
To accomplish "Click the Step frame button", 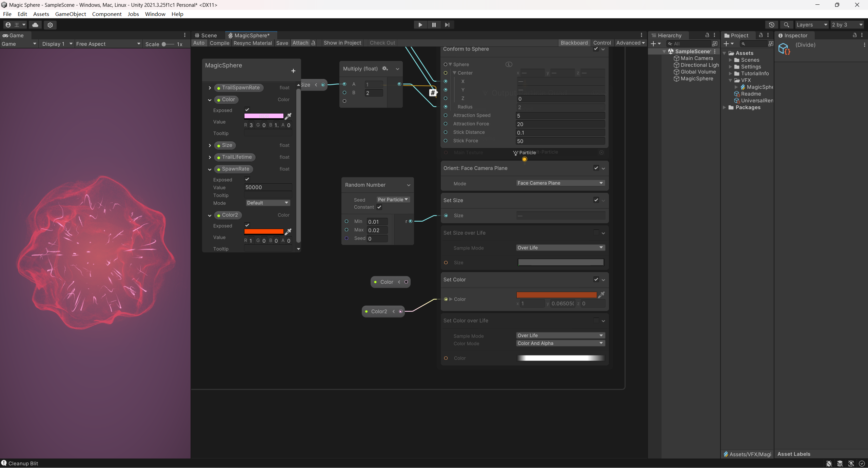I will (x=447, y=25).
